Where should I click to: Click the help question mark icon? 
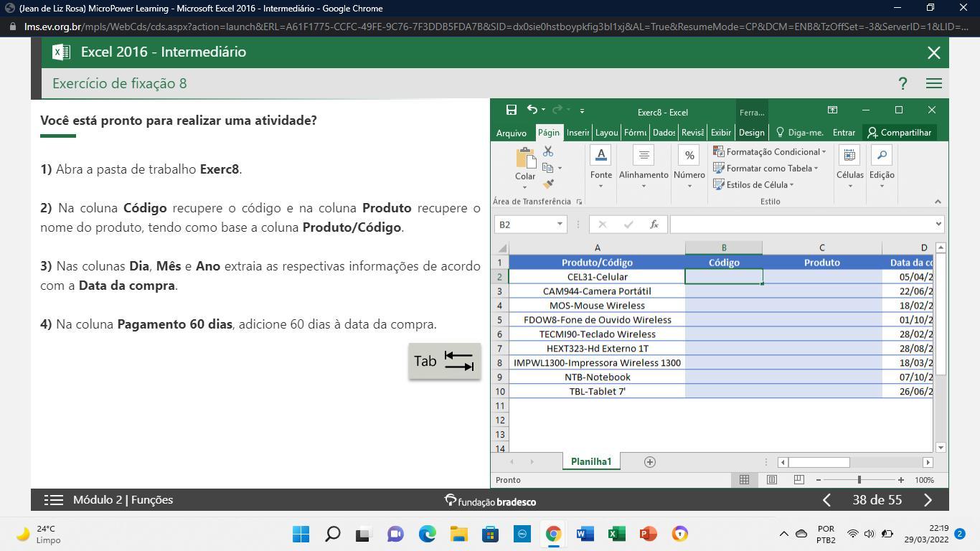903,84
